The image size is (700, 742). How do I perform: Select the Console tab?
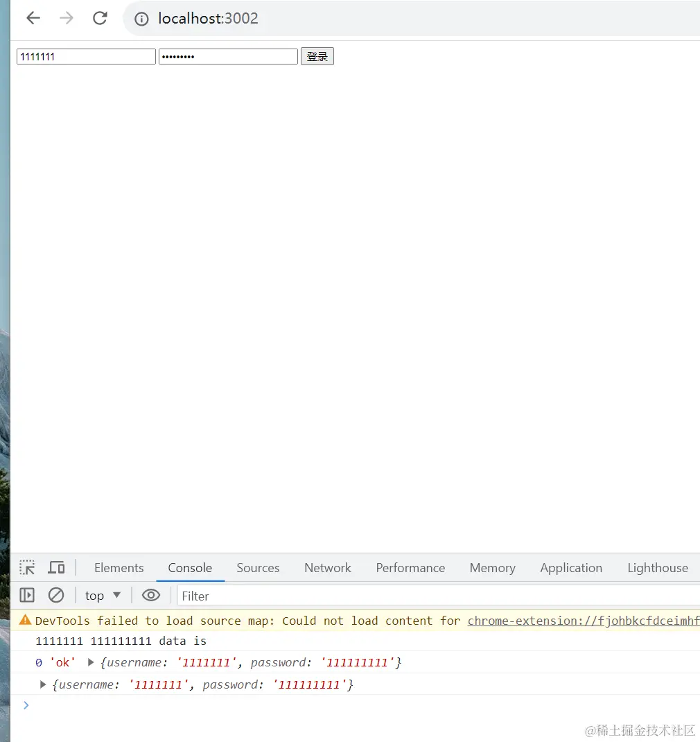coord(190,568)
